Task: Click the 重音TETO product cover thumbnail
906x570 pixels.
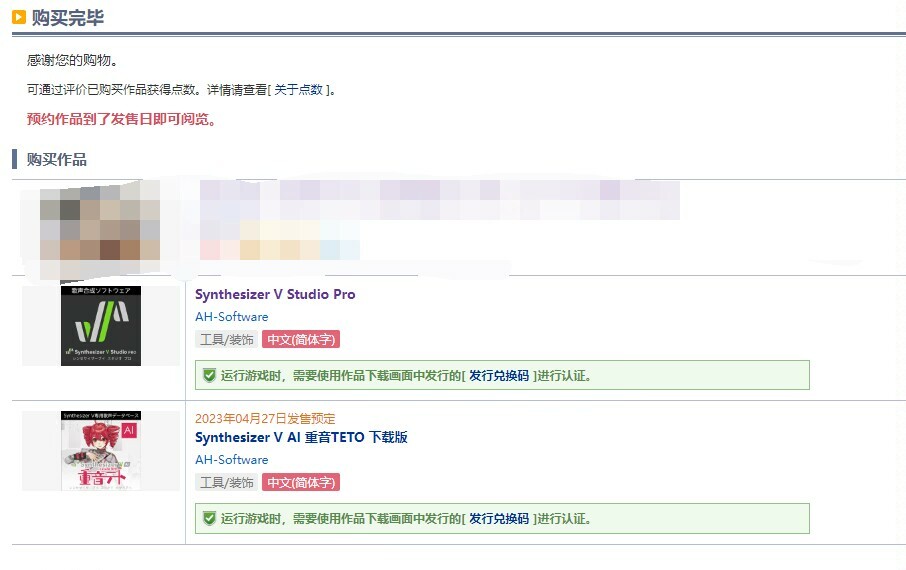Action: coord(101,451)
